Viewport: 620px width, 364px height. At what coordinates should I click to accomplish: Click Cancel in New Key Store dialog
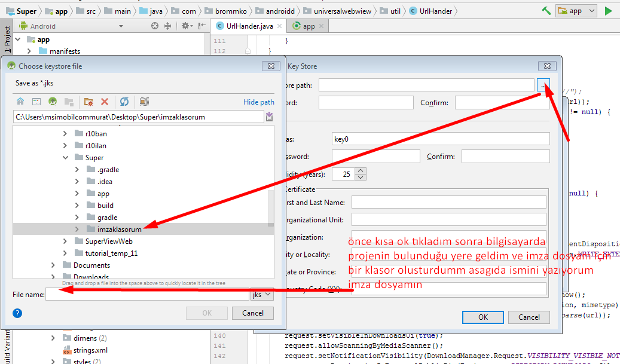point(529,317)
